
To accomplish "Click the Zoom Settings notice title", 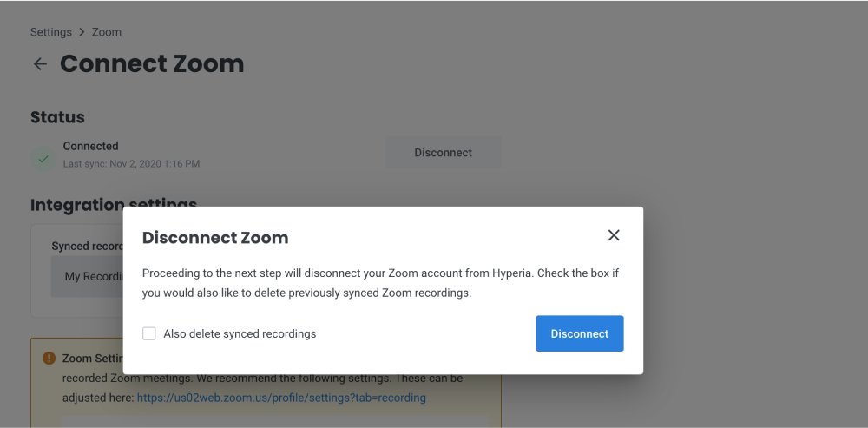I will [x=93, y=359].
